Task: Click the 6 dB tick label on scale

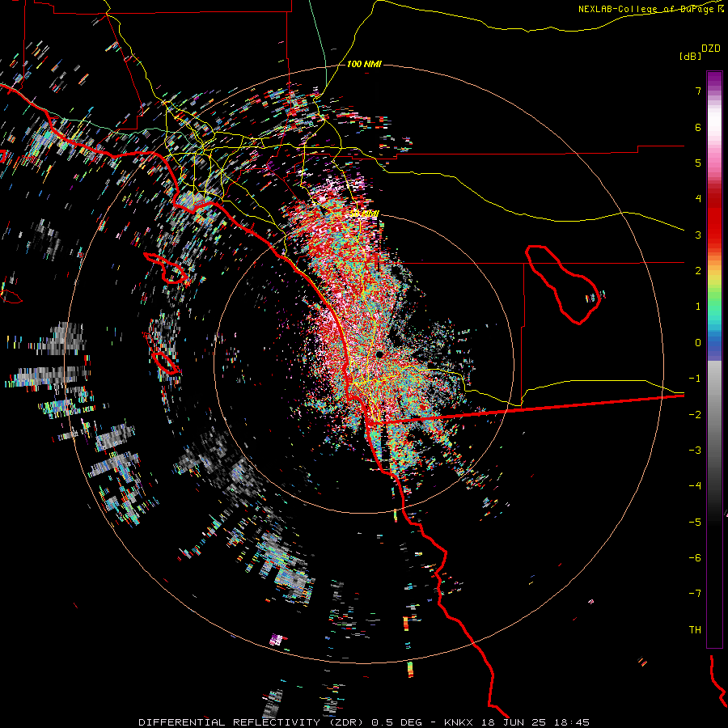Action: [x=698, y=127]
